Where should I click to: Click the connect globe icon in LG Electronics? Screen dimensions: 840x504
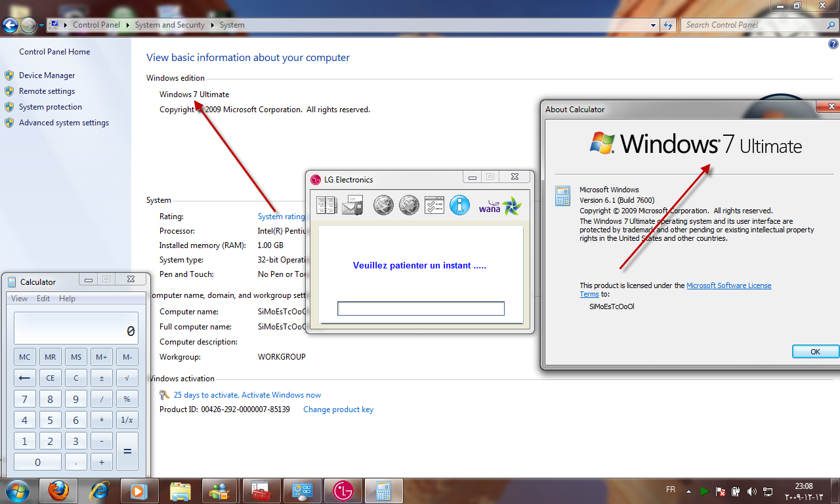pos(384,205)
